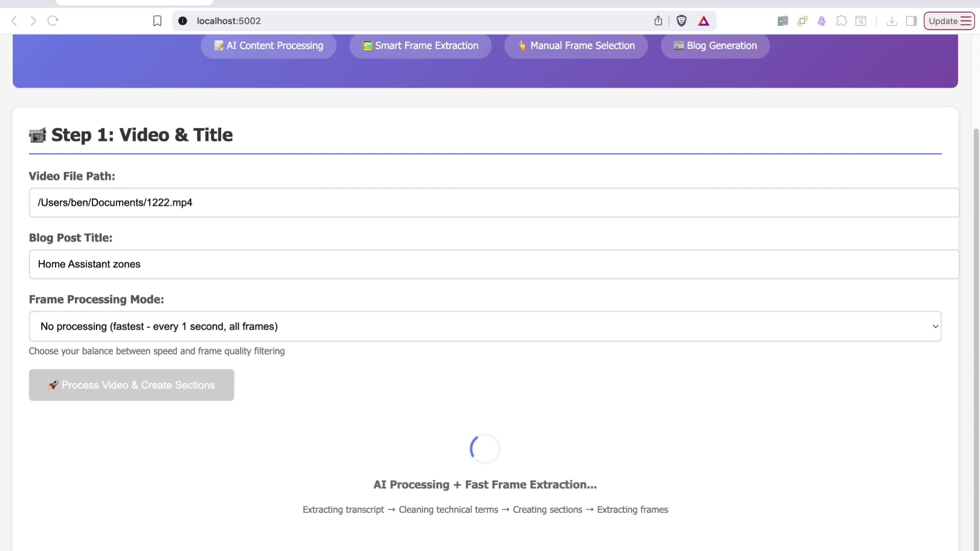Select the Blog Generation step
This screenshot has width=980, height=551.
point(715,45)
